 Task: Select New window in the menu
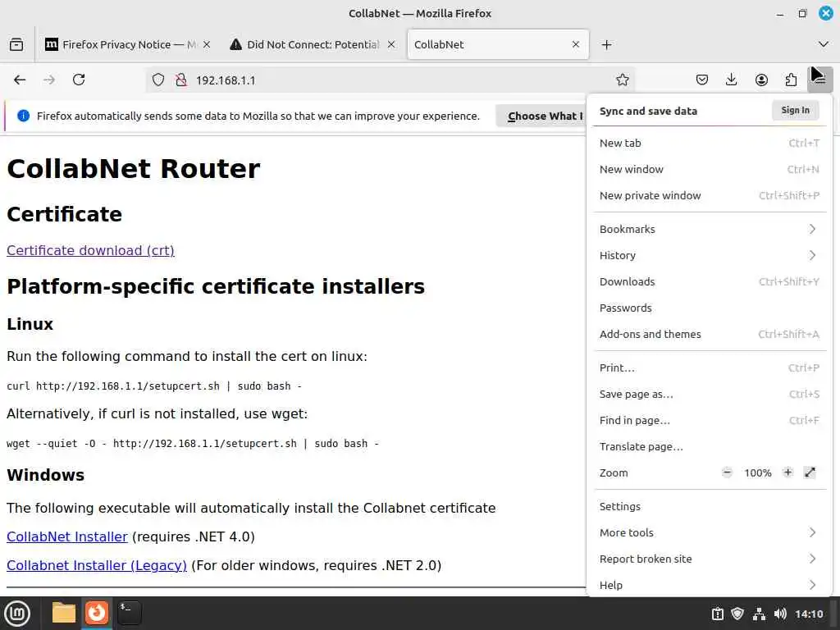tap(710, 169)
